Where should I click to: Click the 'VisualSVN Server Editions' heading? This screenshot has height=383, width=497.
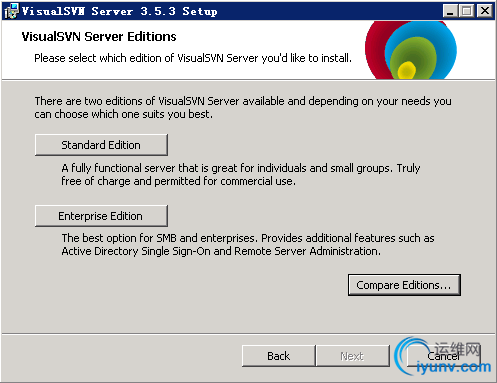(x=99, y=37)
